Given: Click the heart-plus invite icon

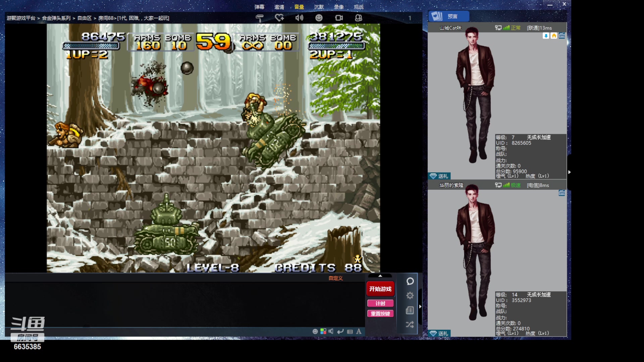Looking at the screenshot, I should click(279, 18).
